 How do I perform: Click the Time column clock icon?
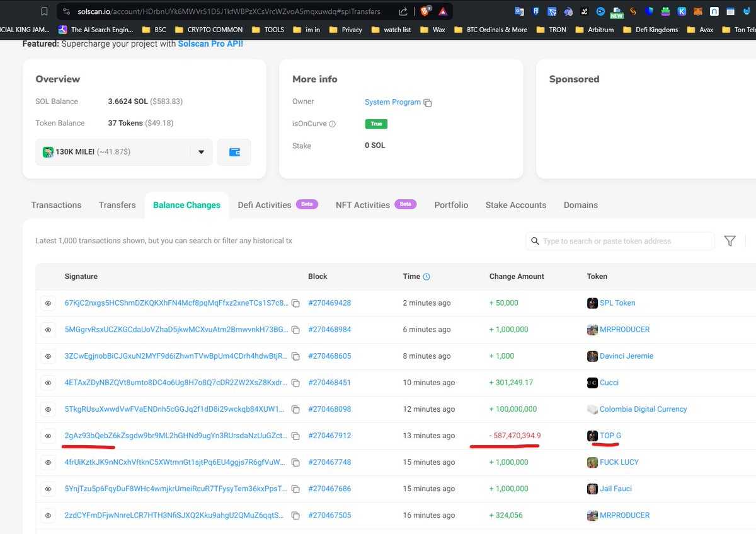click(x=427, y=277)
